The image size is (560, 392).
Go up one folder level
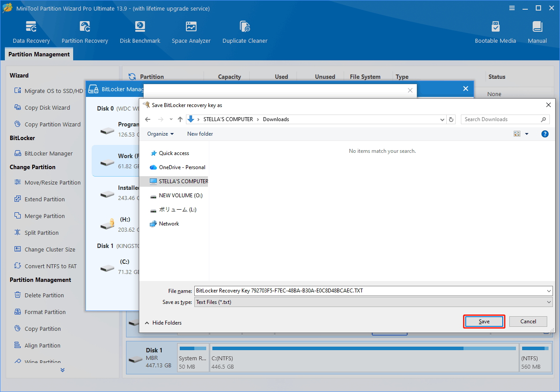[x=180, y=119]
